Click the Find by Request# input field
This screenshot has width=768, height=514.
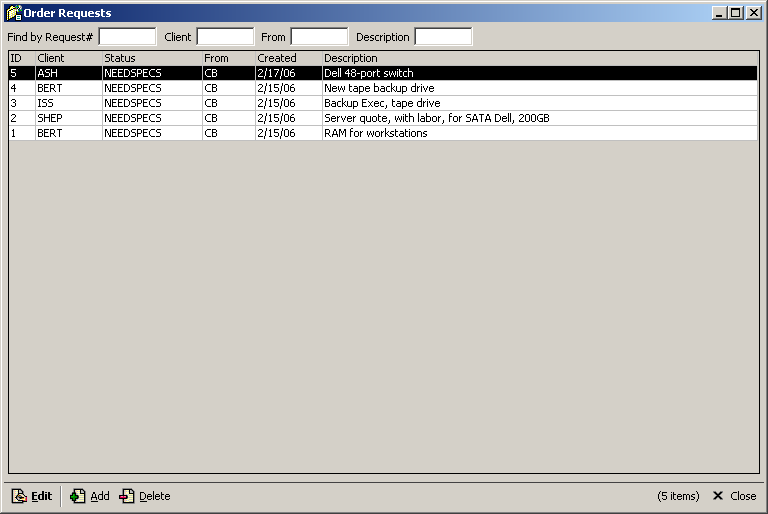click(x=127, y=37)
